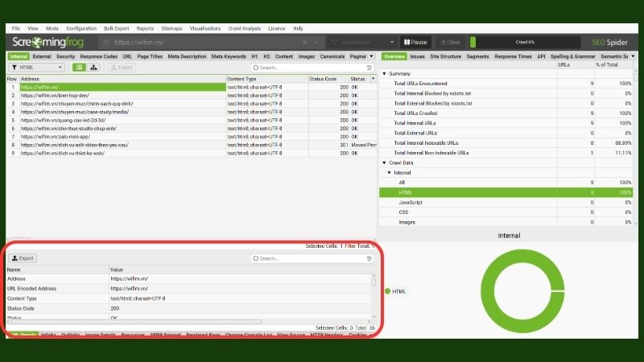This screenshot has width=644, height=362.
Task: Open the Crawl Analysis menu
Action: [245, 28]
